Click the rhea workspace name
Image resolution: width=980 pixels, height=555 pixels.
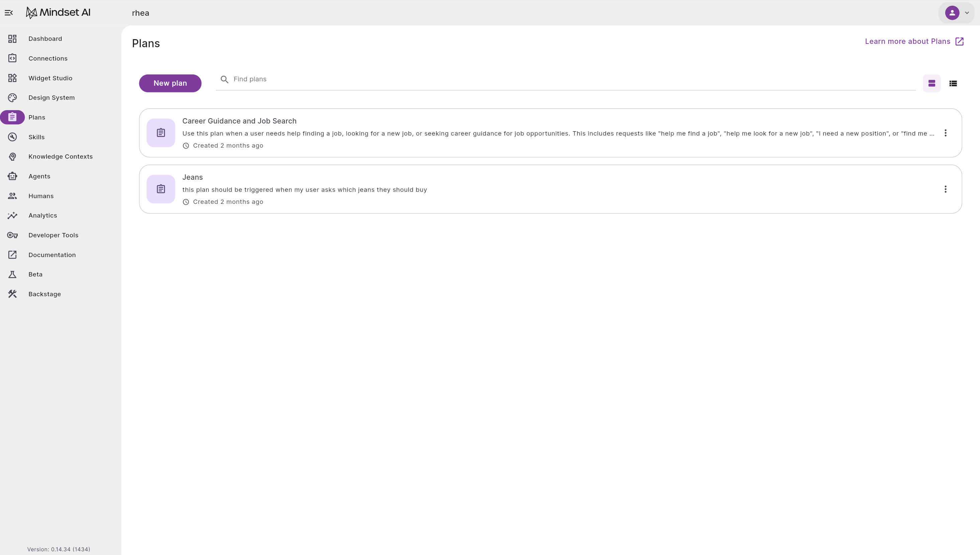coord(141,13)
